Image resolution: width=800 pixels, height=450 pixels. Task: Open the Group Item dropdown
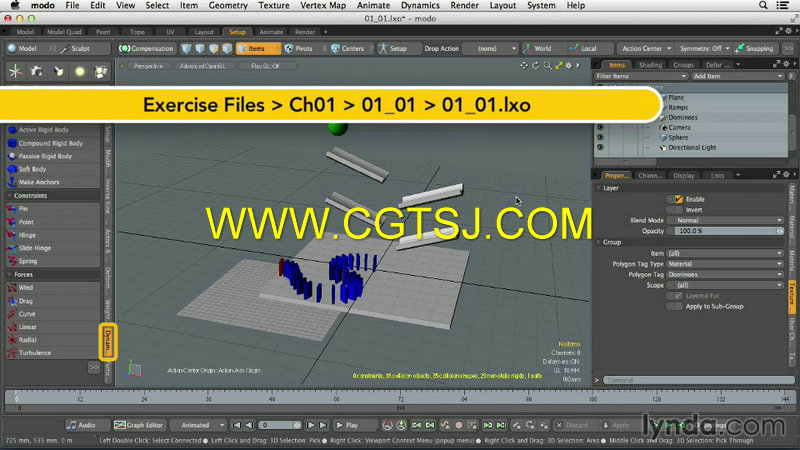click(725, 254)
